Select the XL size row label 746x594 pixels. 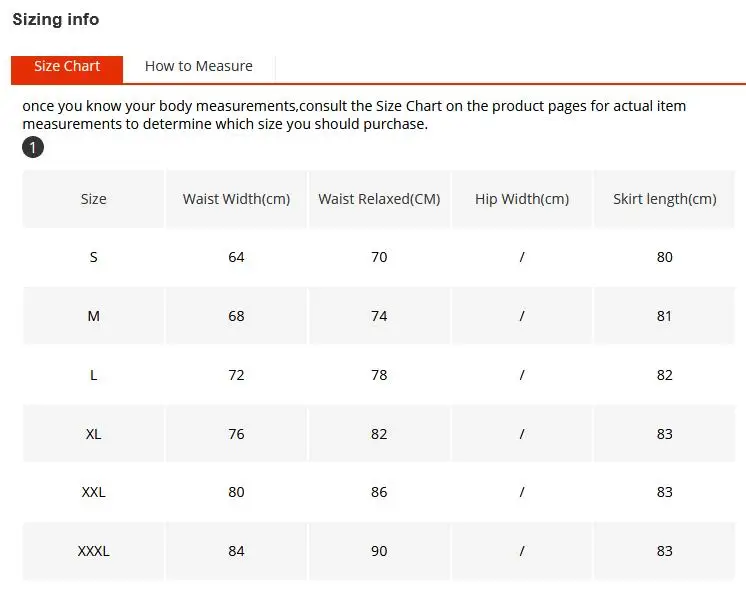click(x=93, y=434)
